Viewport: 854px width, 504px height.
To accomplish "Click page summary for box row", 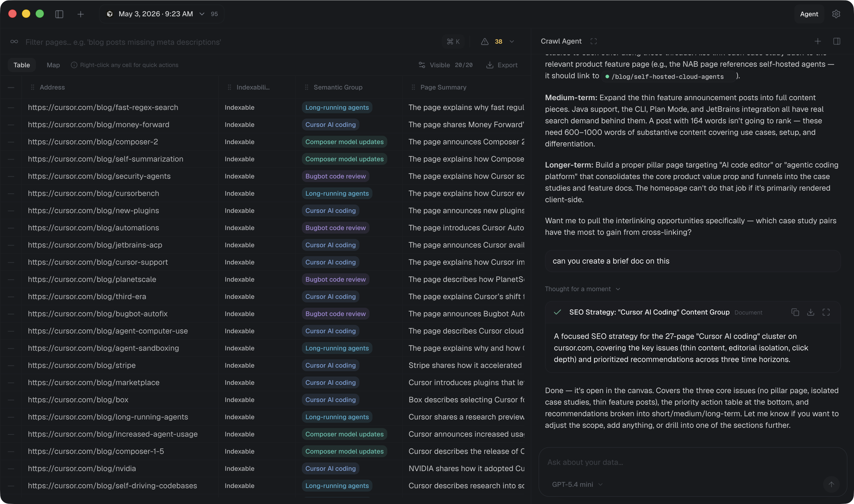I will pyautogui.click(x=466, y=400).
